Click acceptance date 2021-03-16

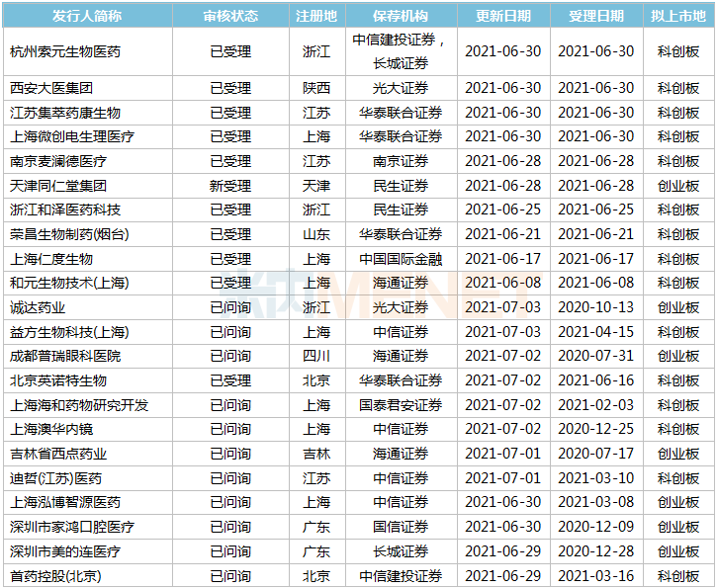coord(596,575)
